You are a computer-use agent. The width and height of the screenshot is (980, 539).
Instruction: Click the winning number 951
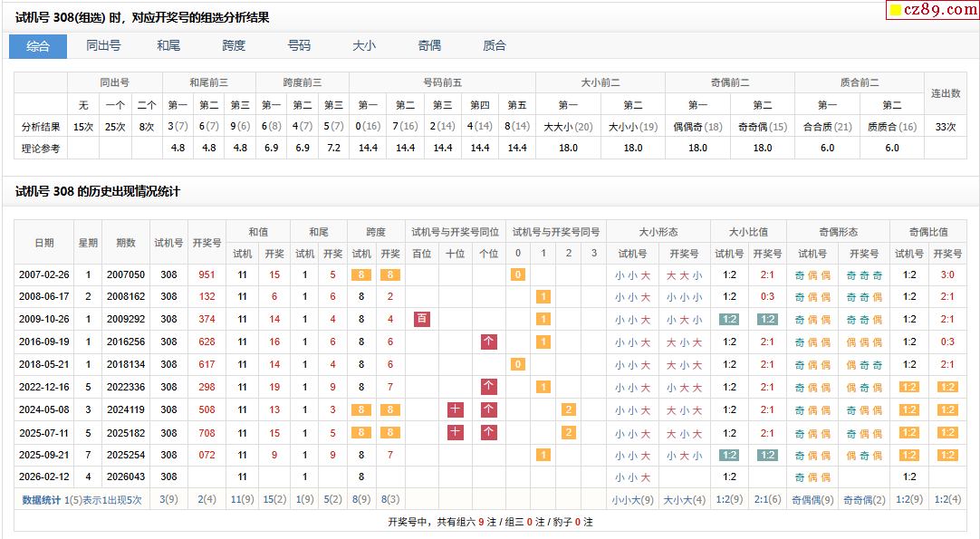click(207, 274)
